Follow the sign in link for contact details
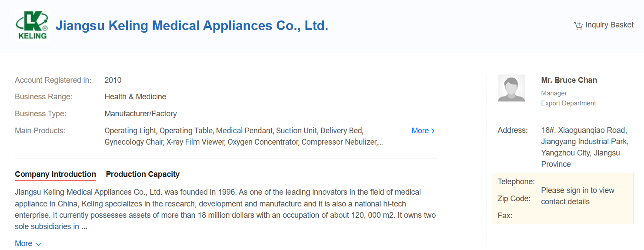The image size is (644, 250). click(x=577, y=190)
